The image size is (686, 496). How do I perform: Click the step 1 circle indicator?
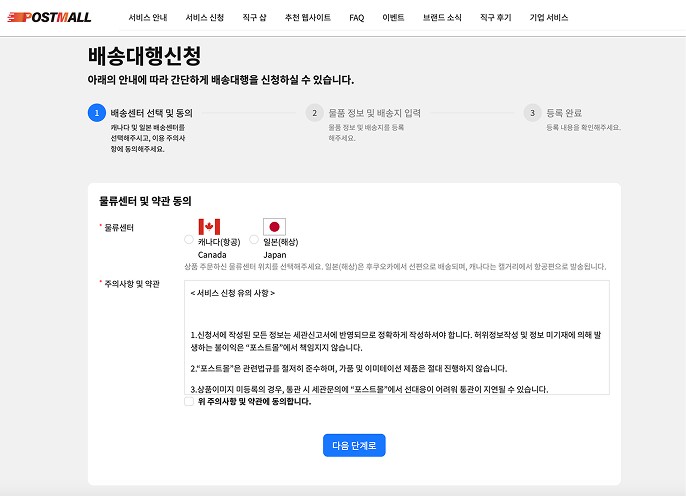click(96, 113)
